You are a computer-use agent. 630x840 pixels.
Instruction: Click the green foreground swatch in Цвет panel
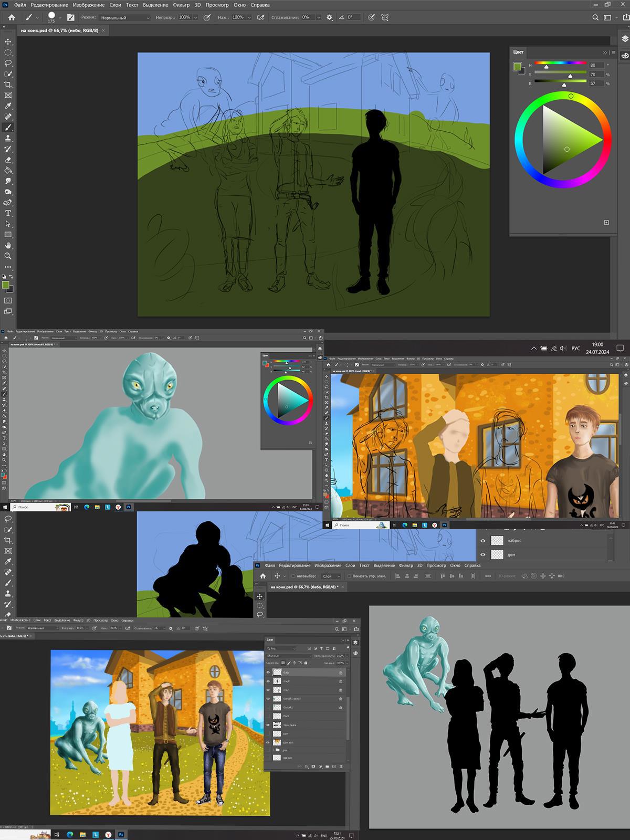click(517, 66)
